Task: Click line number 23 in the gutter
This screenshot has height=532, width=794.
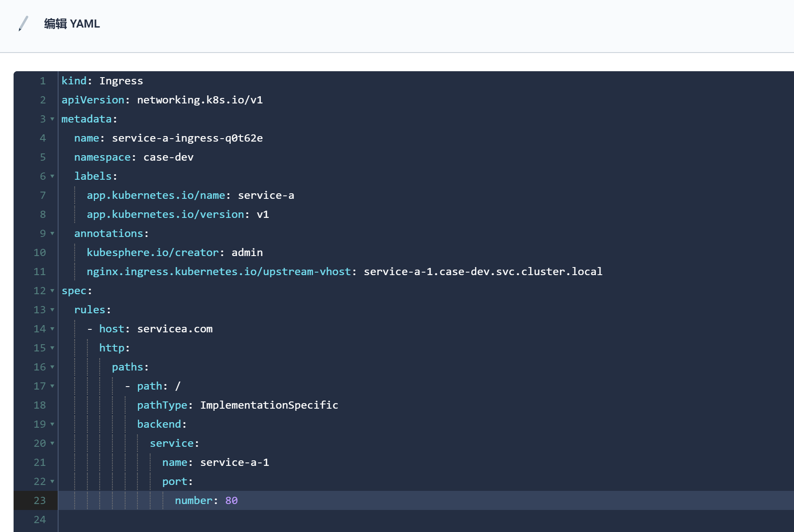Action: (39, 501)
